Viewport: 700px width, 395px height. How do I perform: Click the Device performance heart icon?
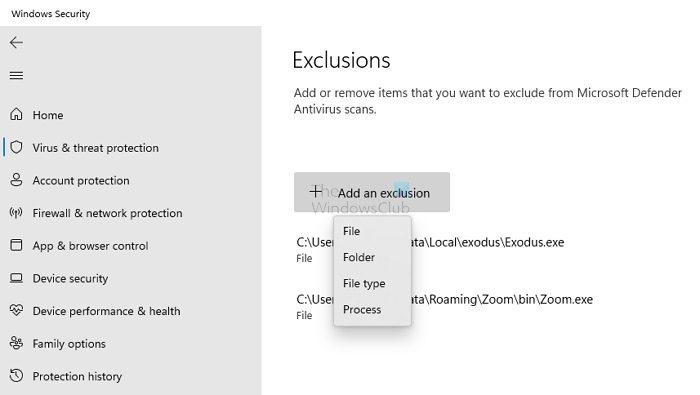pyautogui.click(x=16, y=310)
